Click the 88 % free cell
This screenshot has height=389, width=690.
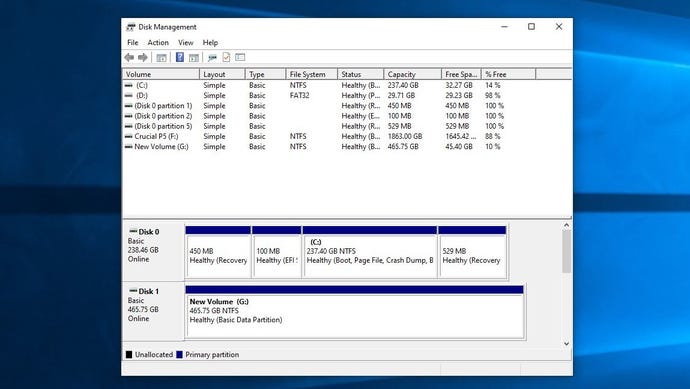tap(493, 136)
